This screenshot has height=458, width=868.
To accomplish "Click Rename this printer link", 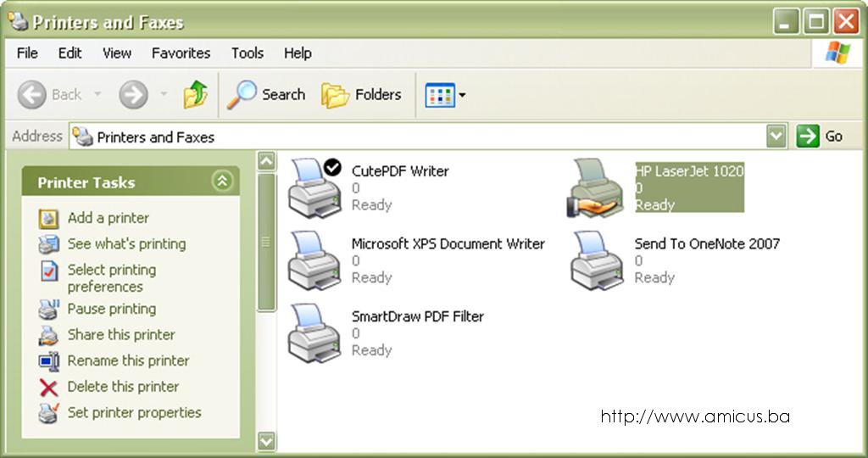I will [129, 361].
